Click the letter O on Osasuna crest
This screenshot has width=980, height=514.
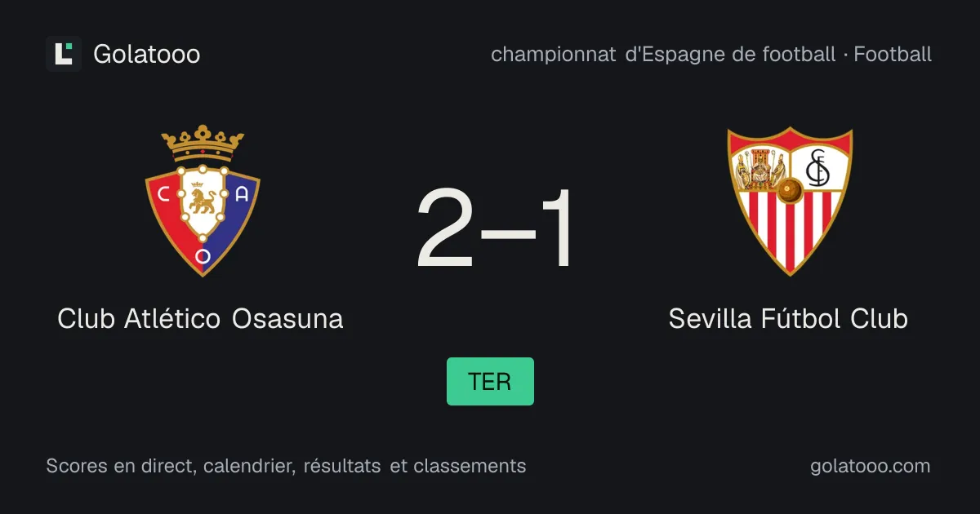[x=203, y=256]
